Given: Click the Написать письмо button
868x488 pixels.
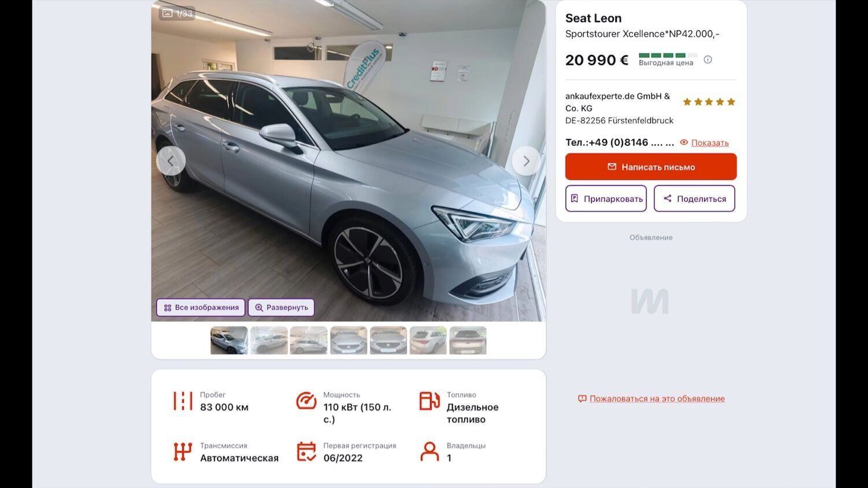Looking at the screenshot, I should pyautogui.click(x=651, y=167).
